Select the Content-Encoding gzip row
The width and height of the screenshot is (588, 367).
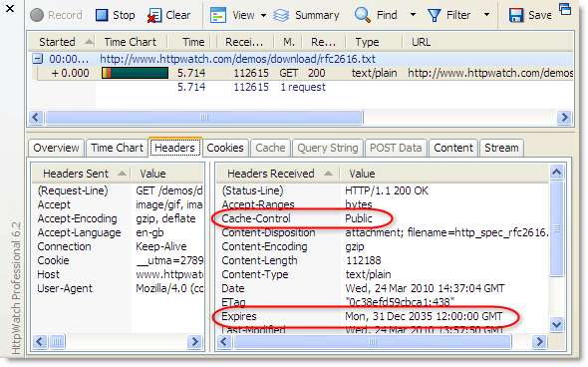point(383,246)
